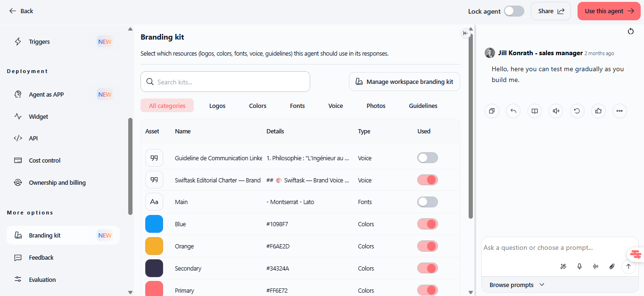Disable the Blue color toggle
Image resolution: width=644 pixels, height=296 pixels.
[428, 224]
